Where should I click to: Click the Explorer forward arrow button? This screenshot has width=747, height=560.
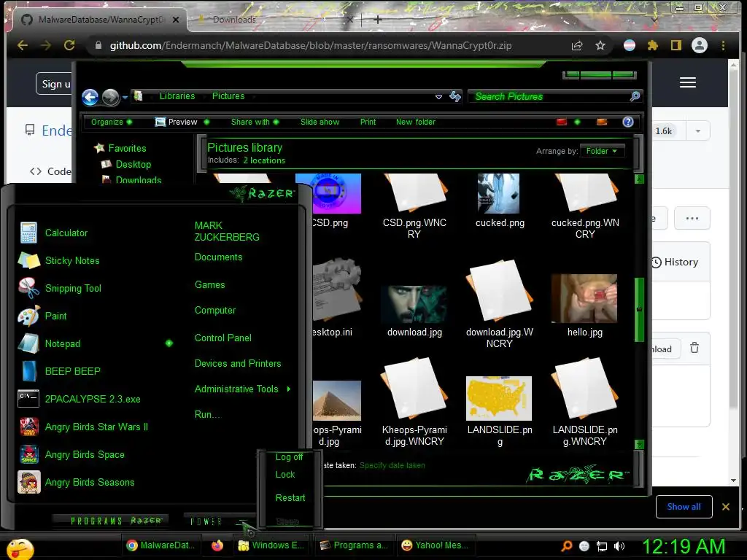point(111,97)
